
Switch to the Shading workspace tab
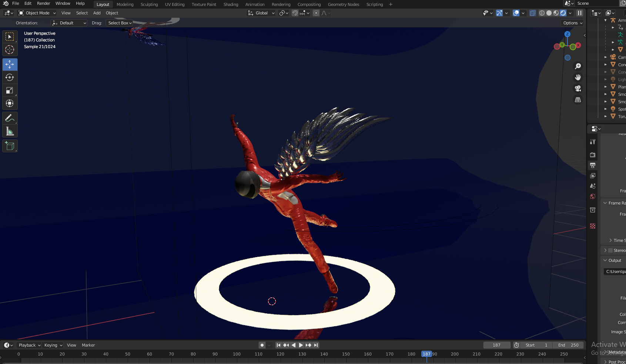point(231,4)
